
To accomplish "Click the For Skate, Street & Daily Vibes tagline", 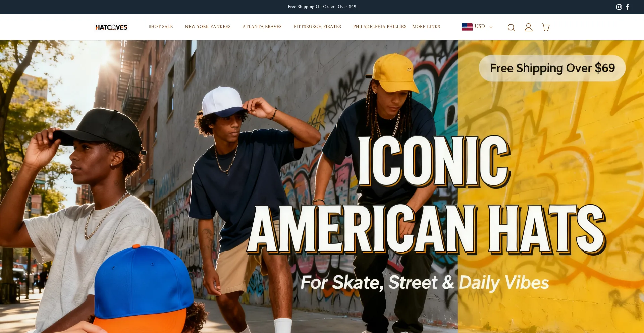I will coord(425,282).
